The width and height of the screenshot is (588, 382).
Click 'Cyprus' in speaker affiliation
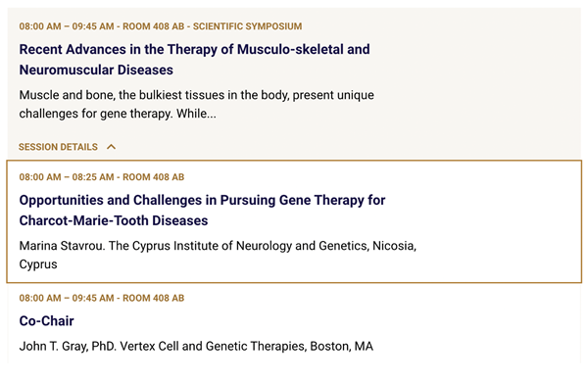click(x=38, y=264)
